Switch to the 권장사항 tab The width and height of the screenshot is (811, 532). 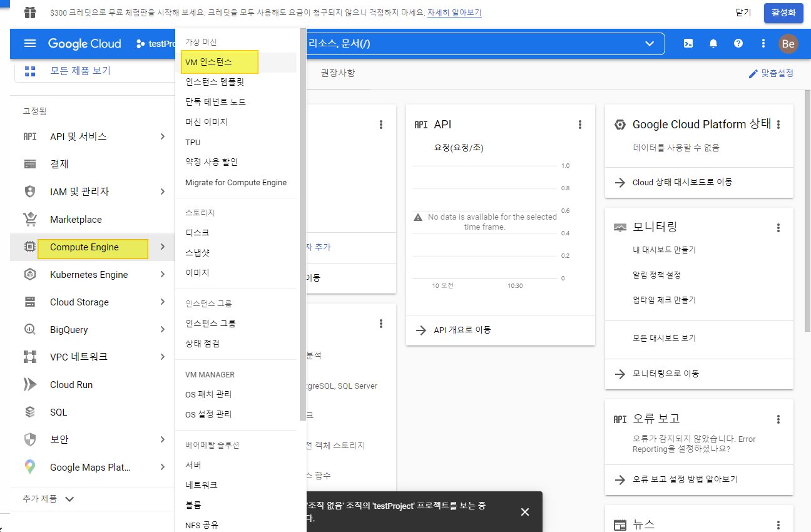pyautogui.click(x=338, y=73)
